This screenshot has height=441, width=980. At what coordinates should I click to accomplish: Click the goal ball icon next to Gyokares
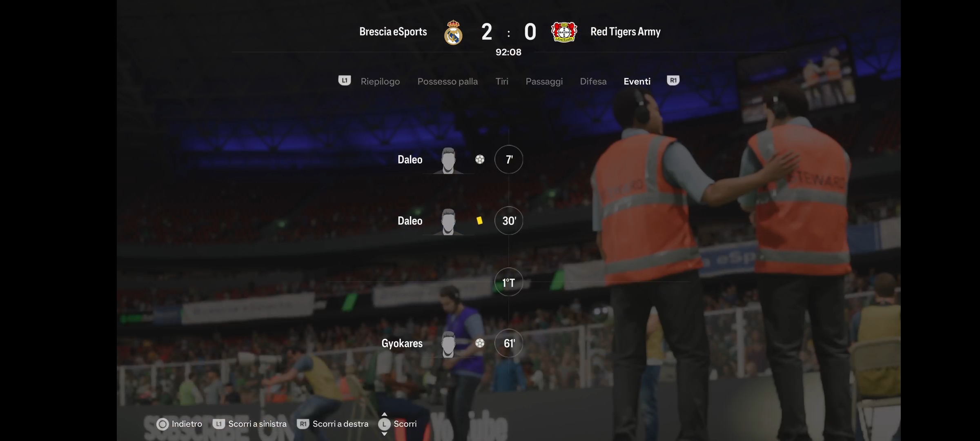point(480,343)
